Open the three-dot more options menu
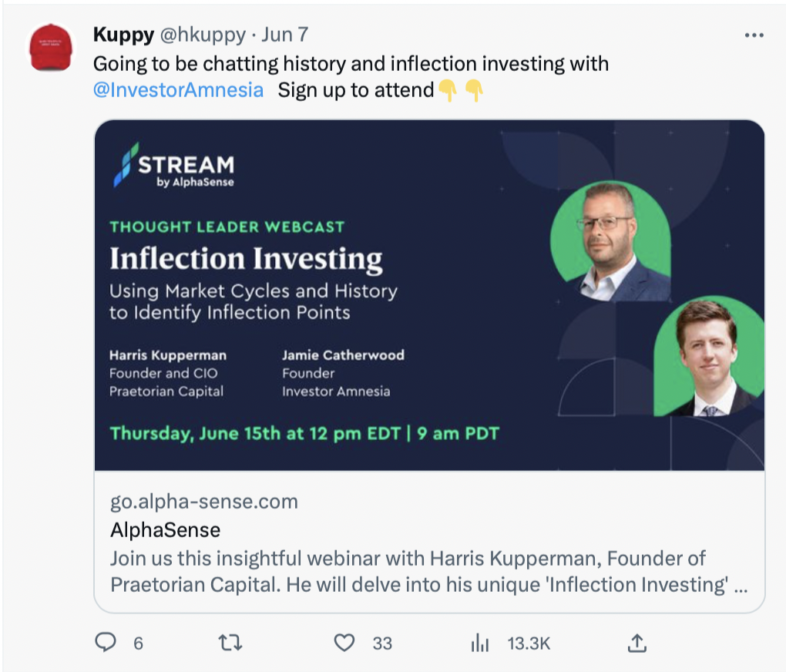The image size is (786, 672). (754, 36)
